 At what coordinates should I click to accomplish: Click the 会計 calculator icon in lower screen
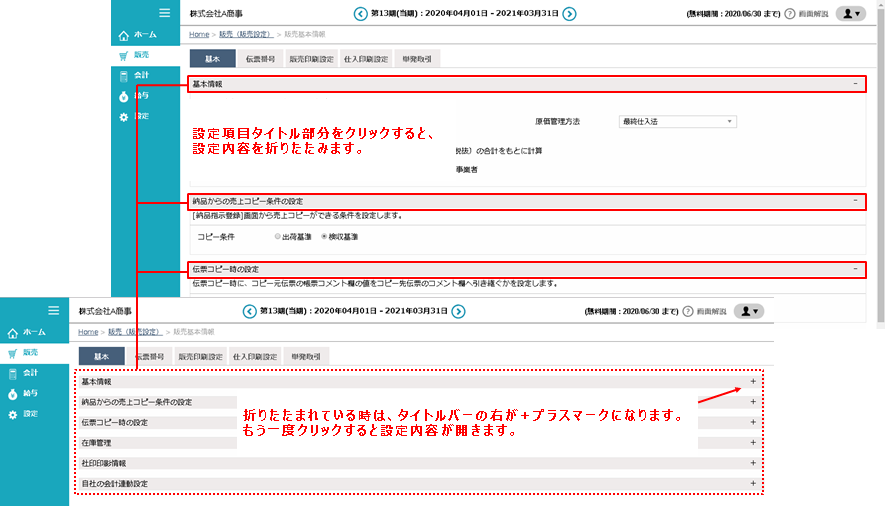pyautogui.click(x=12, y=373)
